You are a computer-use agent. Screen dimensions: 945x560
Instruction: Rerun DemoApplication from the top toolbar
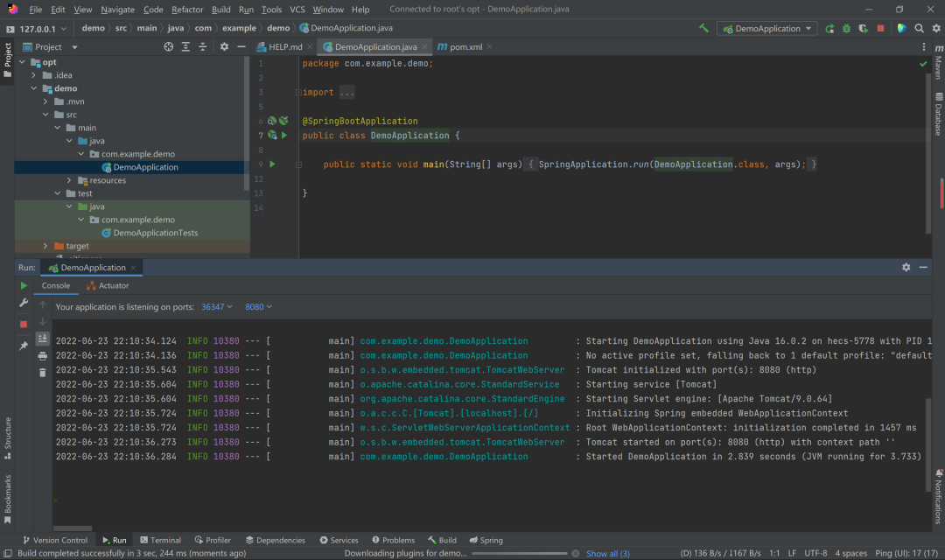(x=829, y=28)
